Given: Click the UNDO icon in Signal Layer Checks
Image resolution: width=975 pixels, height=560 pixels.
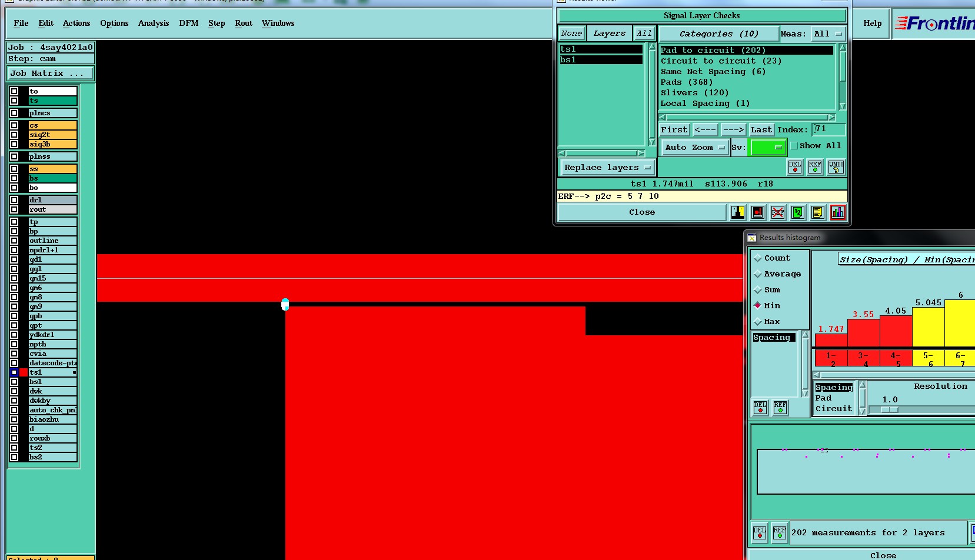Looking at the screenshot, I should [836, 167].
